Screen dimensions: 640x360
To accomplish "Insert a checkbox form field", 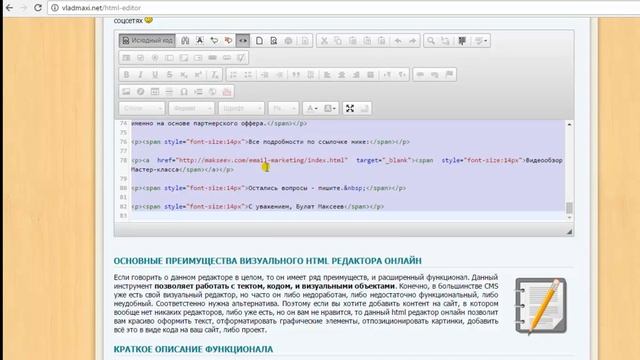I will tap(141, 58).
